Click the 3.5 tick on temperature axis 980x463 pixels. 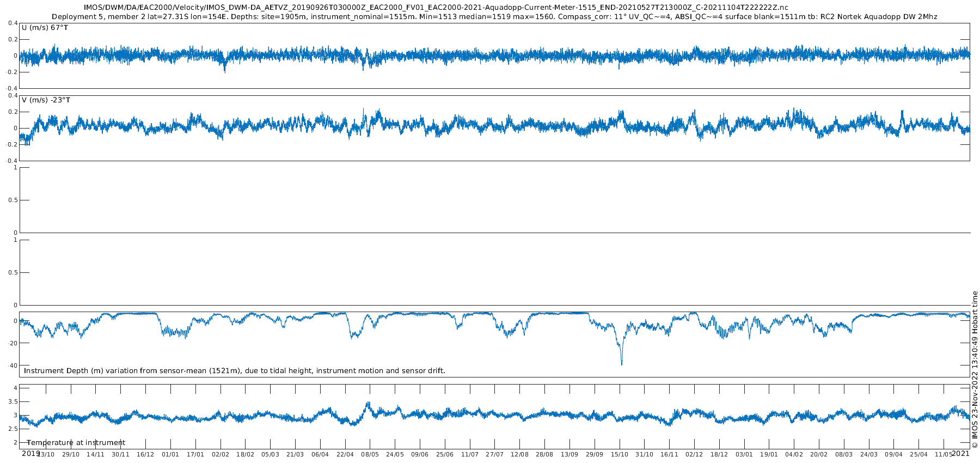[12, 402]
